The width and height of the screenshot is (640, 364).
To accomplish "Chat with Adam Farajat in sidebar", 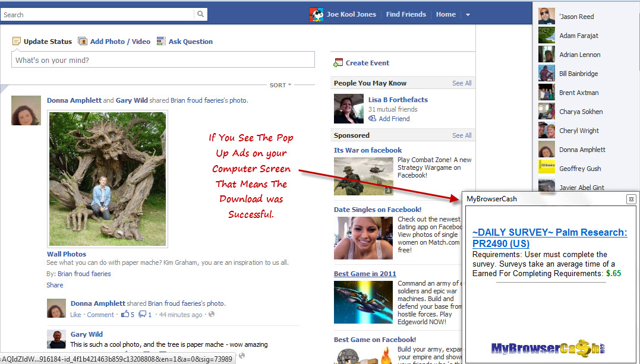I will pos(579,36).
